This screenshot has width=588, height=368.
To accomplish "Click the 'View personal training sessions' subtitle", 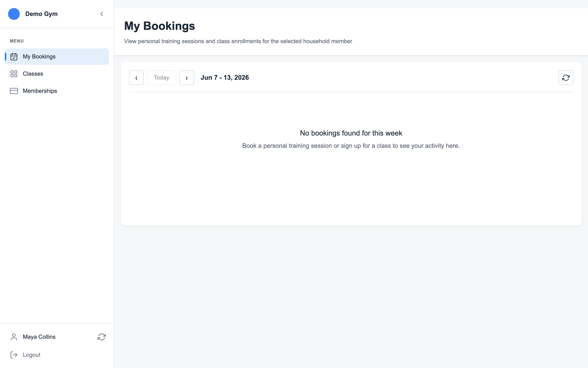I will (x=238, y=41).
